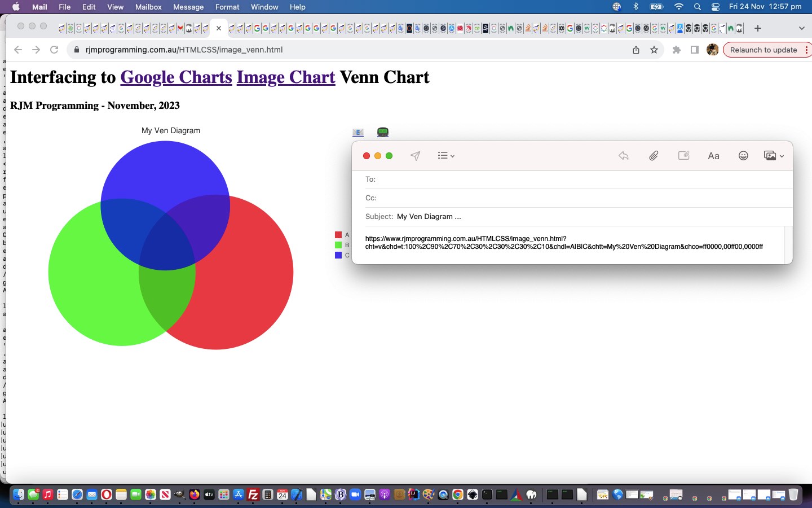Share this page via the share icon
Image resolution: width=812 pixels, height=508 pixels.
pyautogui.click(x=636, y=50)
